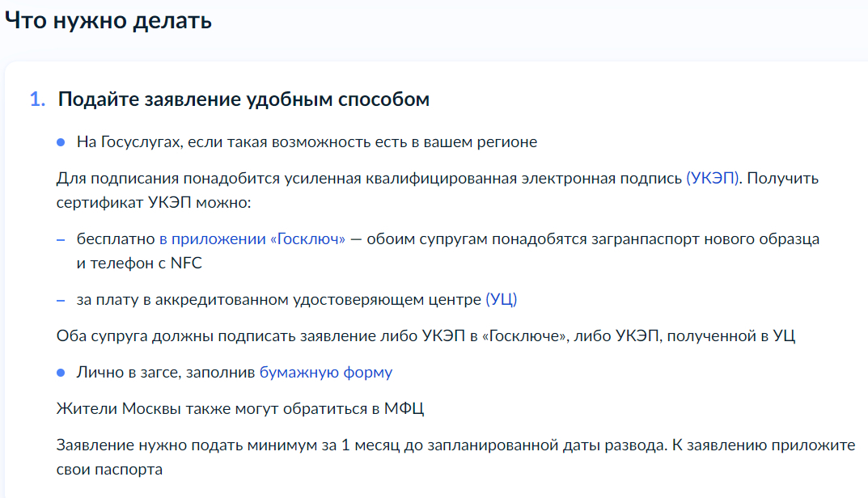Click the line «Жители Москвы также могут обратиться в МФЦ»
This screenshot has height=498, width=868.
[240, 408]
